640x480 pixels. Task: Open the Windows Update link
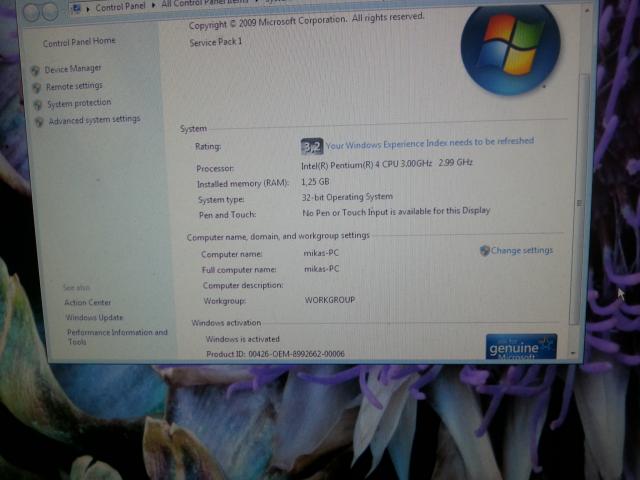[x=95, y=318]
